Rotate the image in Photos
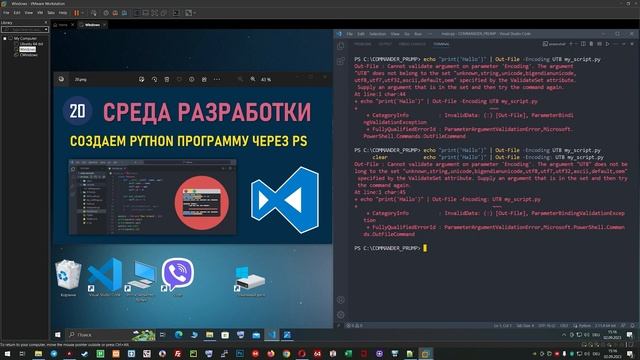This screenshot has width=640, height=360. [x=154, y=79]
